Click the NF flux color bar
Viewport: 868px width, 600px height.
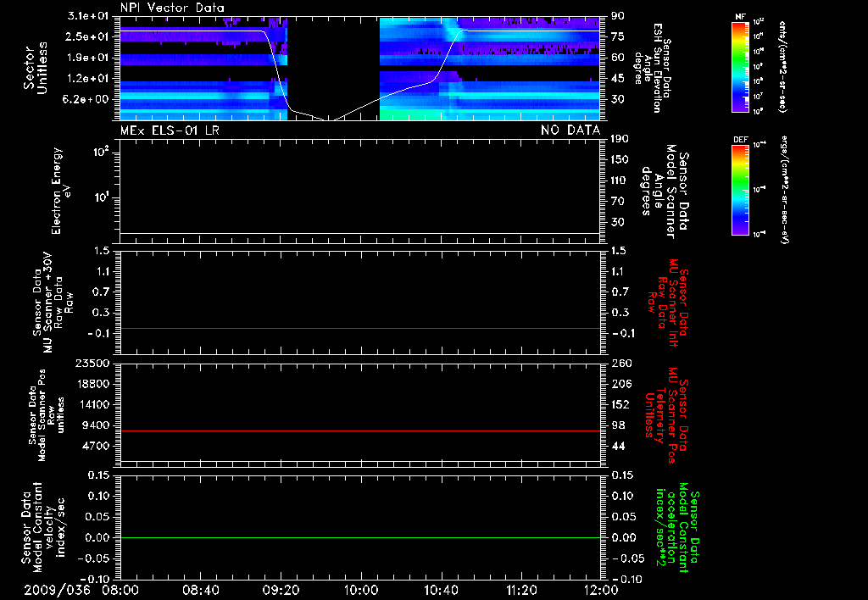pos(741,66)
